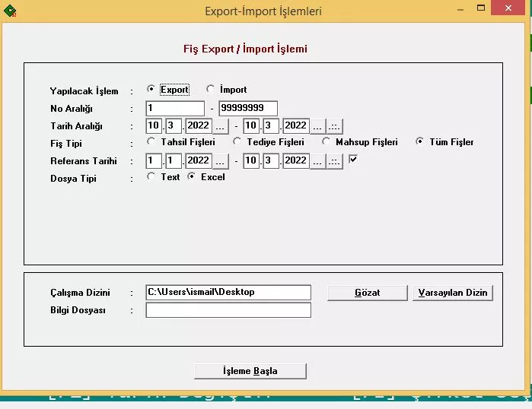This screenshot has height=409, width=532.
Task: Click the 'Fiş Export / İmport İşlemi' heading
Action: click(x=245, y=49)
